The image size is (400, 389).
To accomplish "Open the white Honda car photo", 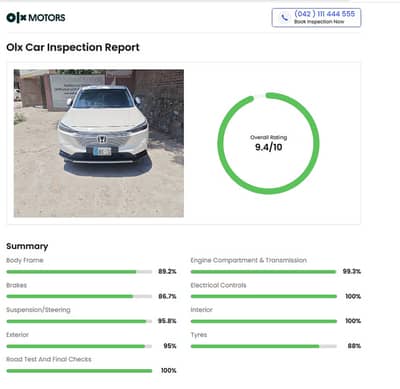I will point(99,143).
